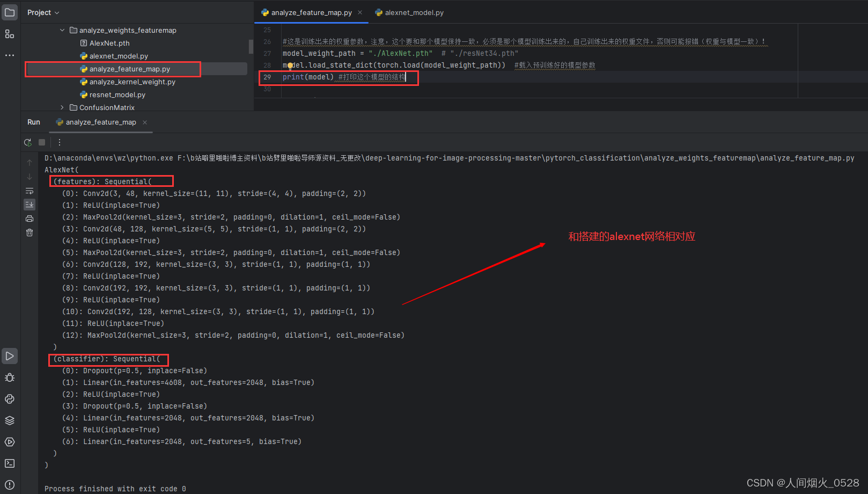Expand the ConfusionMatrix folder
Viewport: 868px width, 494px height.
click(62, 108)
